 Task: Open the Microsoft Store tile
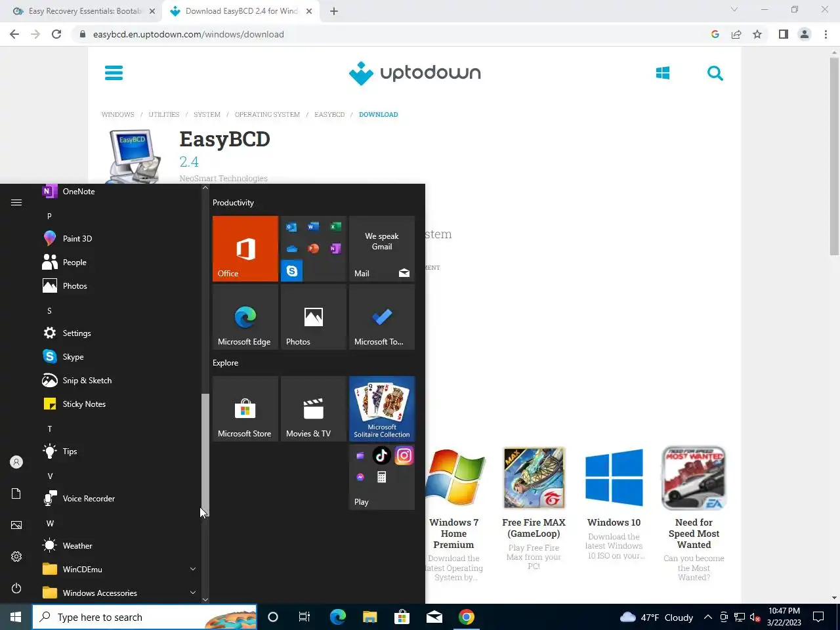point(245,409)
